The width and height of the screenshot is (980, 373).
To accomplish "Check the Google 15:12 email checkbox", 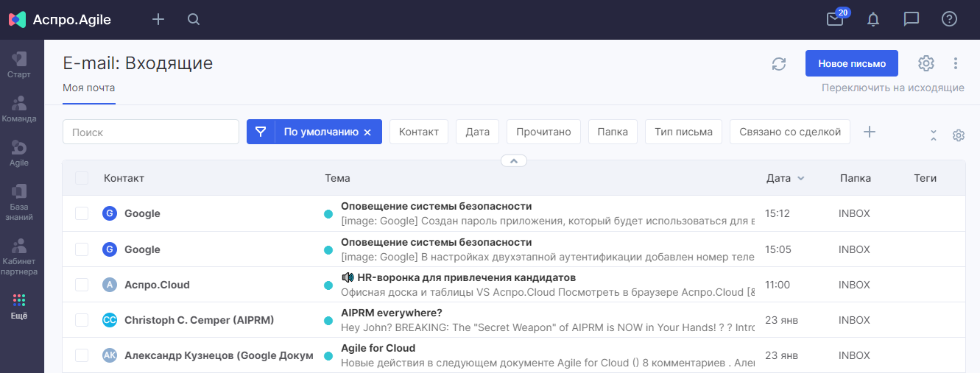I will tap(82, 213).
